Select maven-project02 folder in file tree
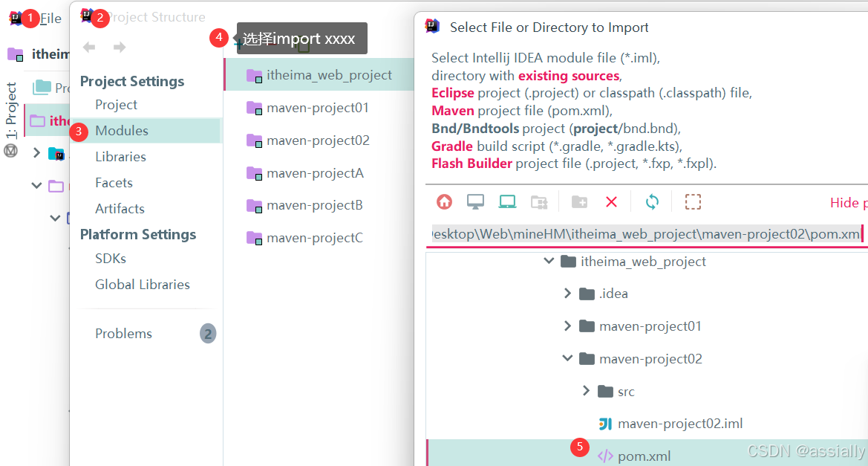 (650, 359)
